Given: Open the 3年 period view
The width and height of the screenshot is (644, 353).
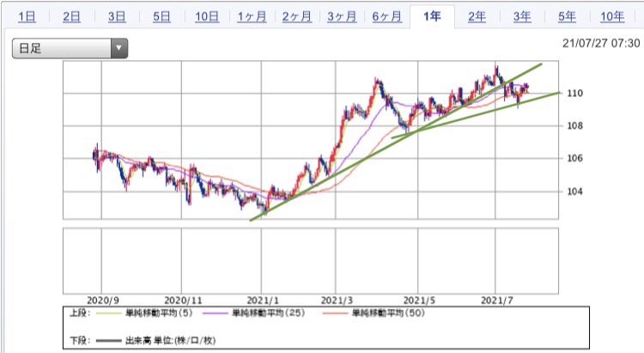Looking at the screenshot, I should coord(522,16).
